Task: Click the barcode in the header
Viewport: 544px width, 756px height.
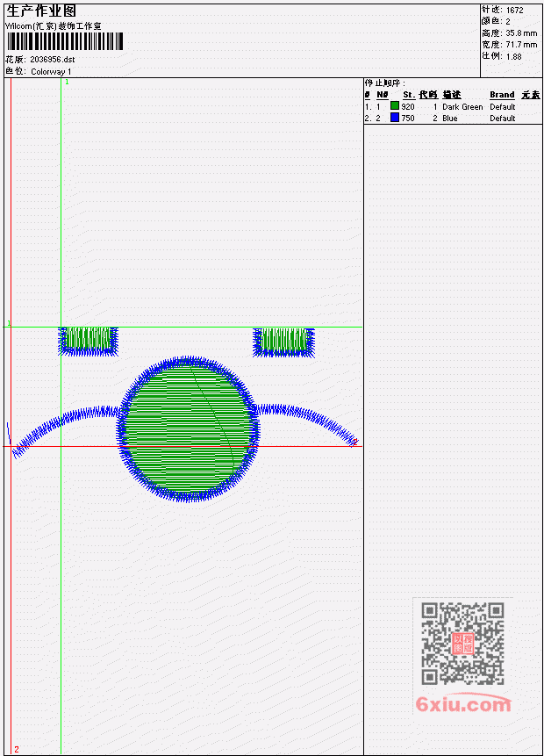Action: click(65, 41)
